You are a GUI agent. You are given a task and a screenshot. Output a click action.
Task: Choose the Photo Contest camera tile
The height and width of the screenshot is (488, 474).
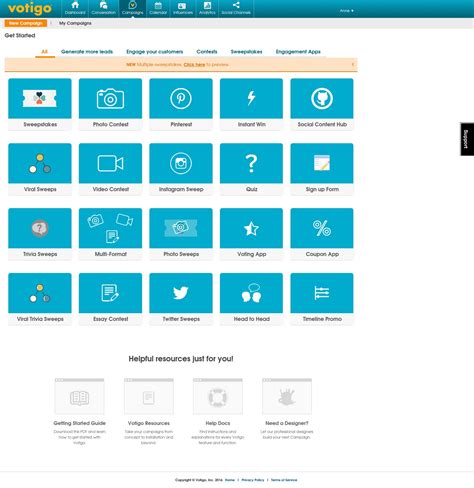click(x=110, y=104)
